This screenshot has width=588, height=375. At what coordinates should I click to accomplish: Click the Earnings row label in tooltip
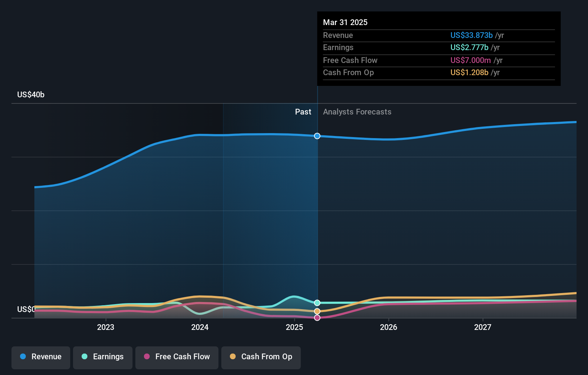click(x=338, y=47)
